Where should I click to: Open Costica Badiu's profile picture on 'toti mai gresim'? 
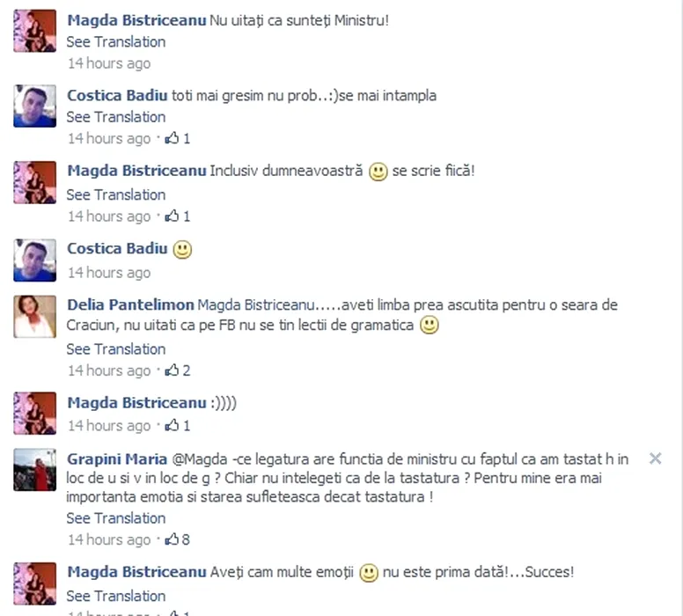[x=35, y=106]
